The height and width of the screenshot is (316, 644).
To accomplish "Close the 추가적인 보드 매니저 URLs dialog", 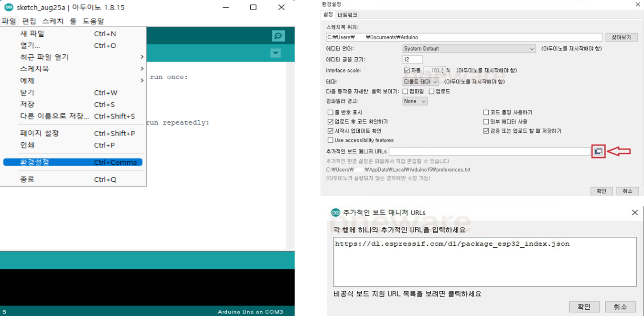I will click(634, 212).
